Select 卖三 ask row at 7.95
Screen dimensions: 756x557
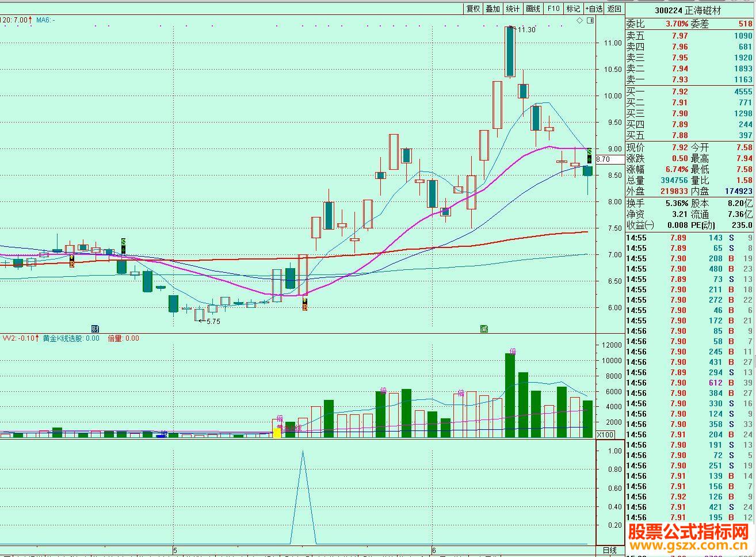pos(690,58)
